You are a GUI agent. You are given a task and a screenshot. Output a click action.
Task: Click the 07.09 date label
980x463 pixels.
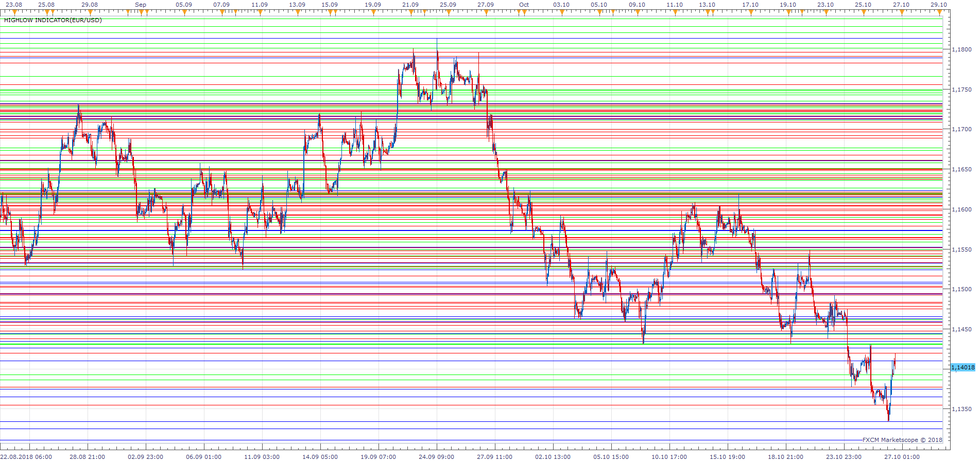click(221, 5)
